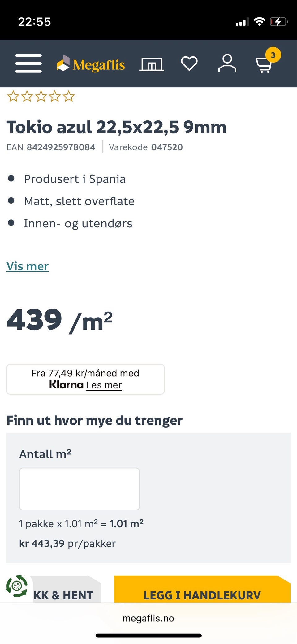Open the user account icon

pos(227,63)
